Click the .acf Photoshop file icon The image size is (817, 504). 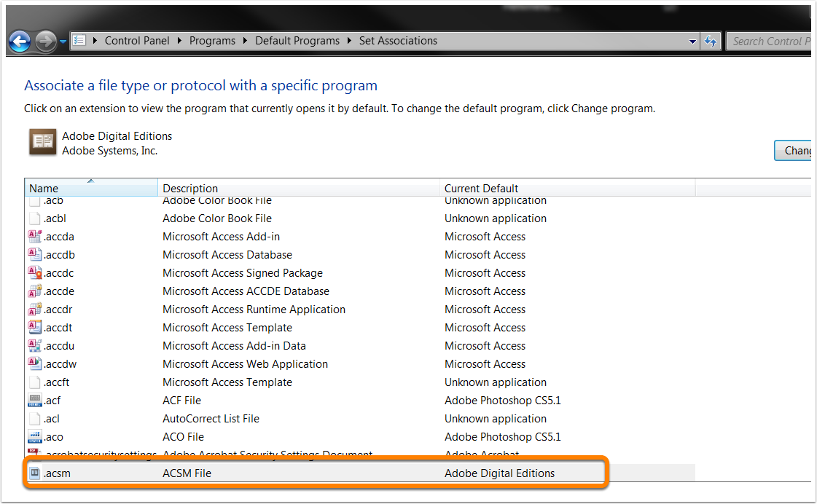[34, 401]
